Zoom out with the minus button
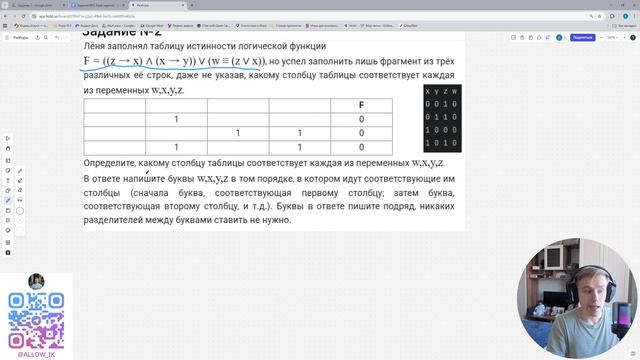The image size is (640, 360). click(x=601, y=38)
